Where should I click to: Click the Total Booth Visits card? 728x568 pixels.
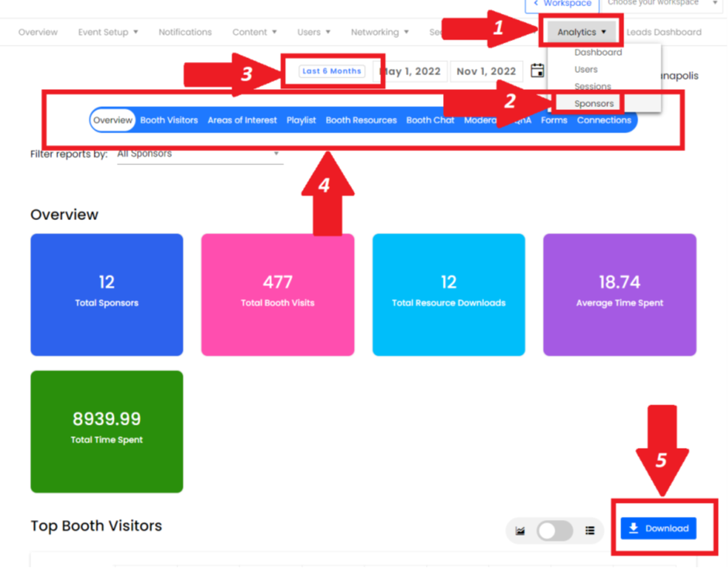click(277, 294)
